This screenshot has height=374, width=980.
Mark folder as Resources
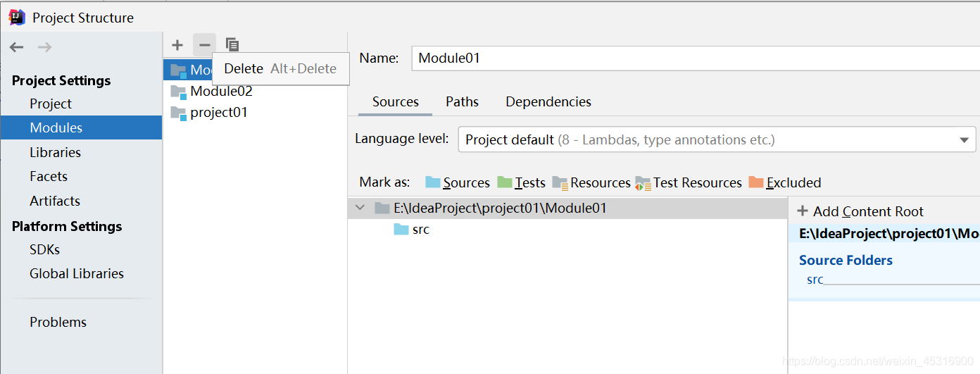tap(591, 182)
